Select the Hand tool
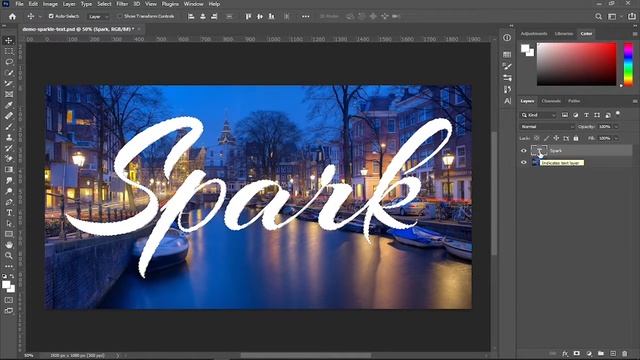This screenshot has width=640, height=360. pos(9,245)
